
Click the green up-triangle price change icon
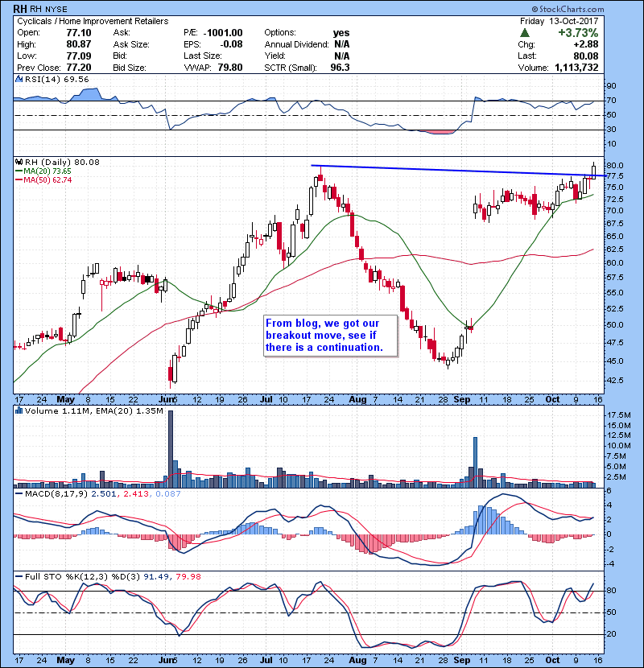[x=525, y=33]
